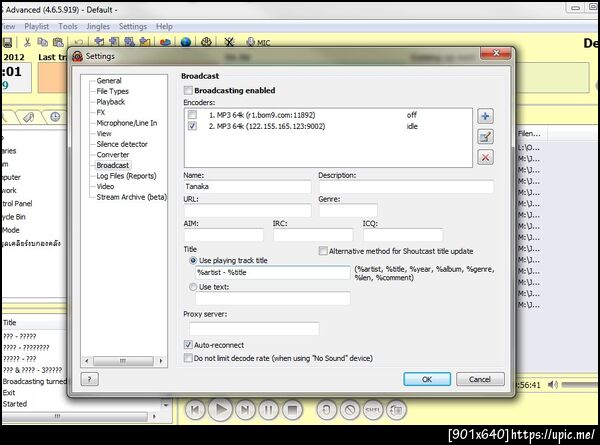The image size is (600, 445).
Task: Click the volume slider next to speaker
Action: 580,385
